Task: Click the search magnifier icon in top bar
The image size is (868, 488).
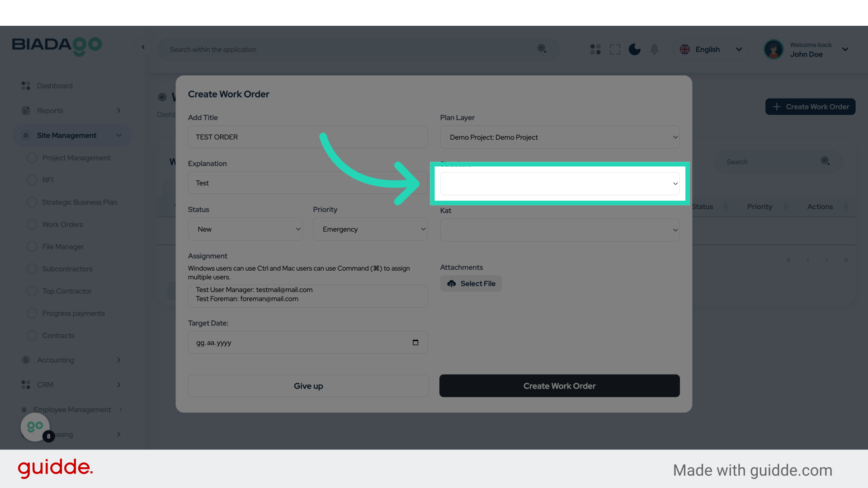Action: coord(542,48)
